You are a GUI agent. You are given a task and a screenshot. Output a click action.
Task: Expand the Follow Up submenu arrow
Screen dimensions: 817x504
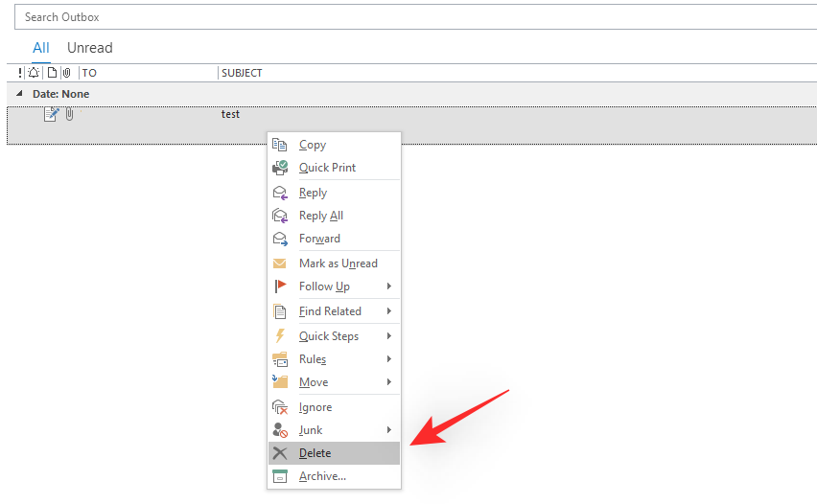[x=389, y=286]
